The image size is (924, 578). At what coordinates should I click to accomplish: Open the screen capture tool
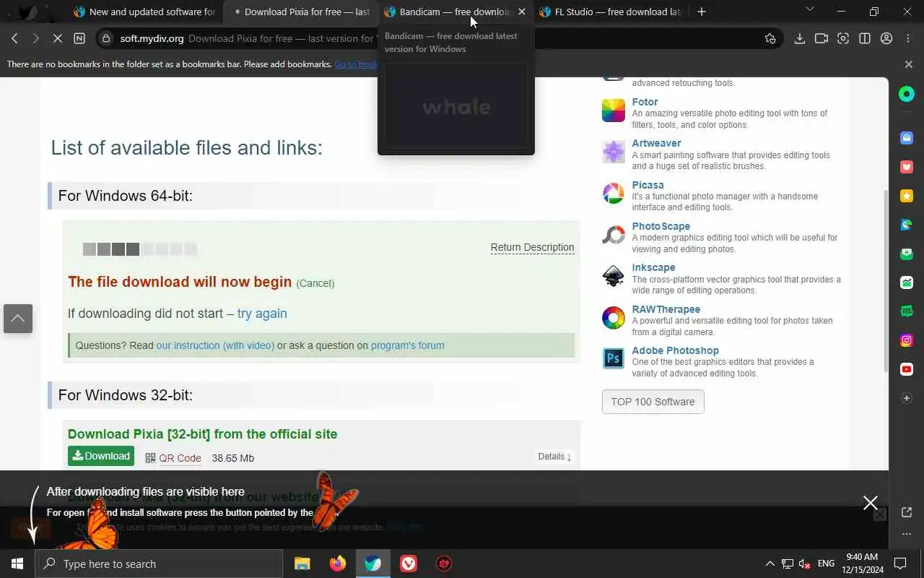pos(842,38)
